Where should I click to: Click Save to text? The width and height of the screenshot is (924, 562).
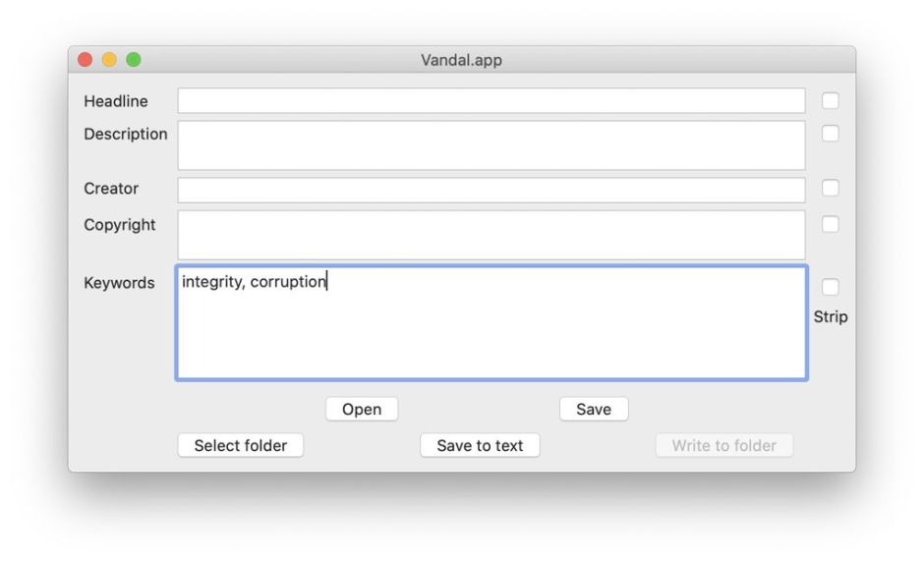(480, 445)
